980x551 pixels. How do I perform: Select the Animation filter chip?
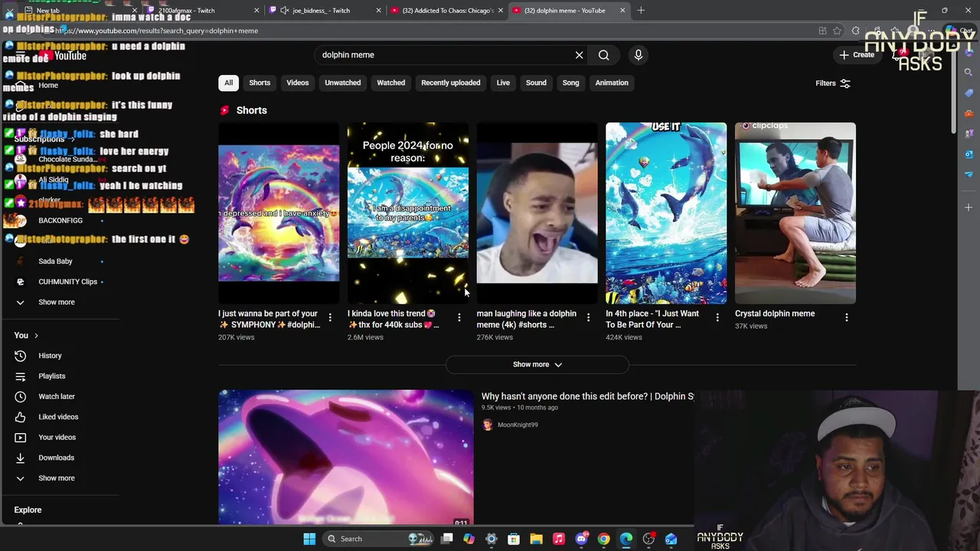pyautogui.click(x=612, y=83)
